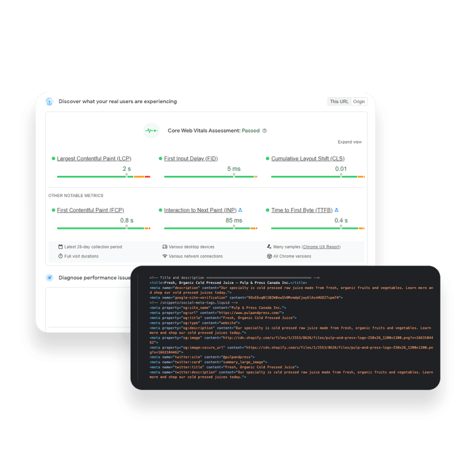Switch to the Origin tab
The width and height of the screenshot is (476, 476).
pos(359,101)
